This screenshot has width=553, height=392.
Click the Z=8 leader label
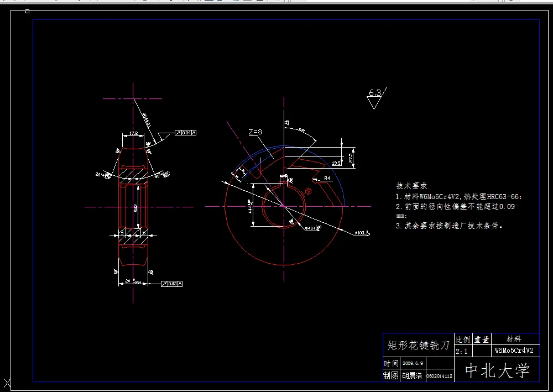(255, 132)
